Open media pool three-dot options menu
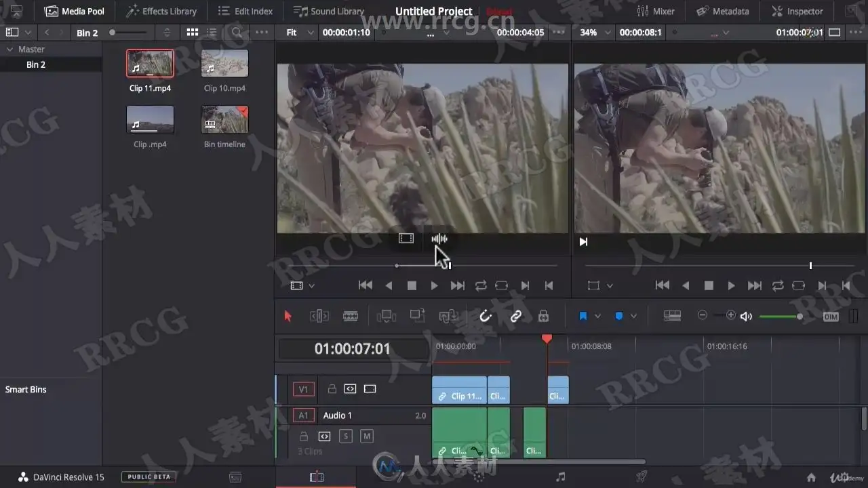The height and width of the screenshot is (488, 868). pos(261,33)
